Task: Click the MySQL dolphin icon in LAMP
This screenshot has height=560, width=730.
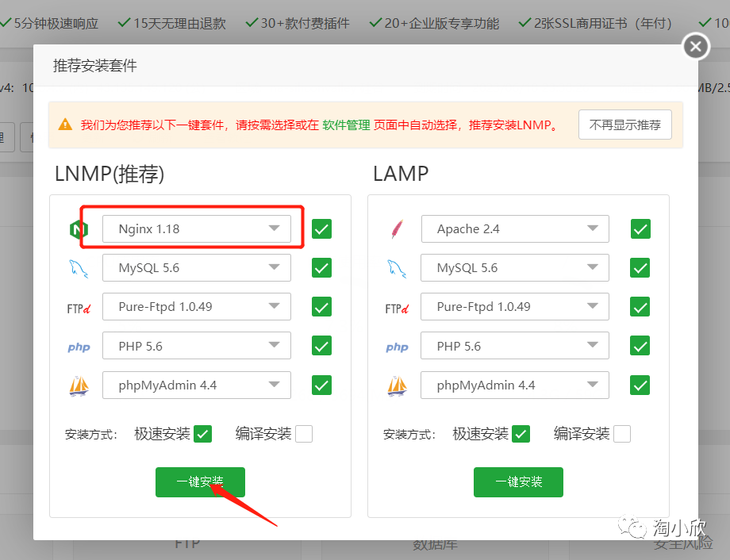Action: 397,269
